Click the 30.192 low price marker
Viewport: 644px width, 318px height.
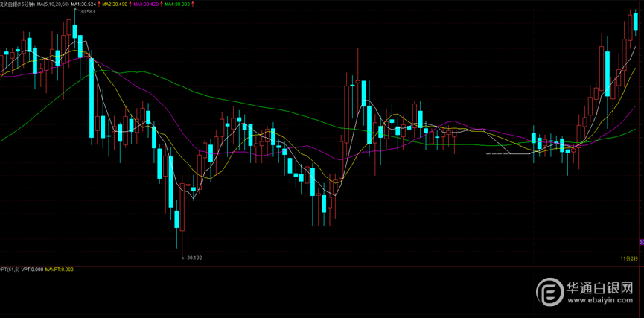tap(193, 258)
